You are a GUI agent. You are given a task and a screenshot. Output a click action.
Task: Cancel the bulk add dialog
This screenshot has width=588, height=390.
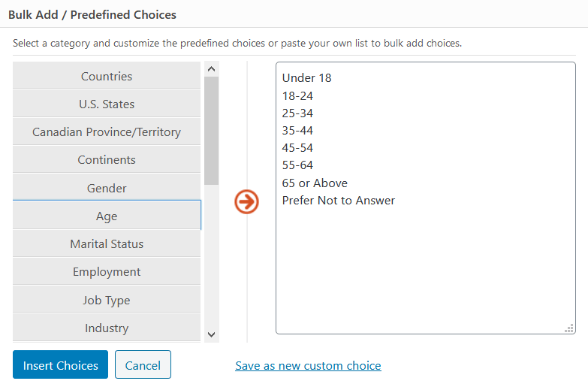point(143,365)
